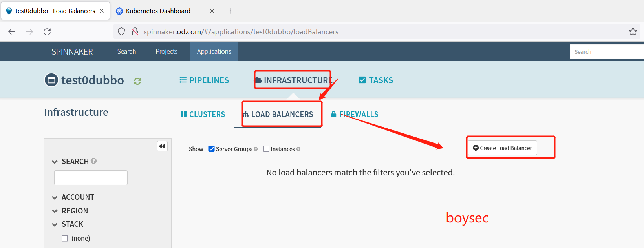Image resolution: width=644 pixels, height=248 pixels.
Task: Click help icon next to Instances
Action: click(298, 149)
